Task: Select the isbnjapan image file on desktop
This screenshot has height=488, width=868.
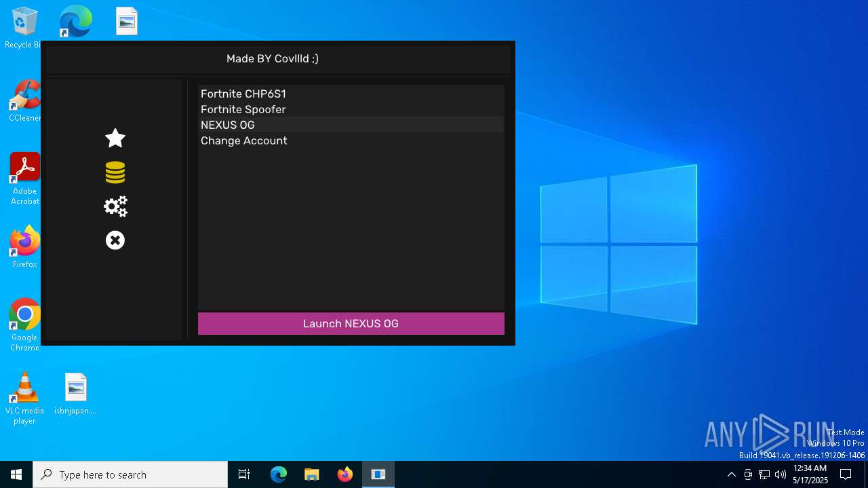Action: coord(75,393)
